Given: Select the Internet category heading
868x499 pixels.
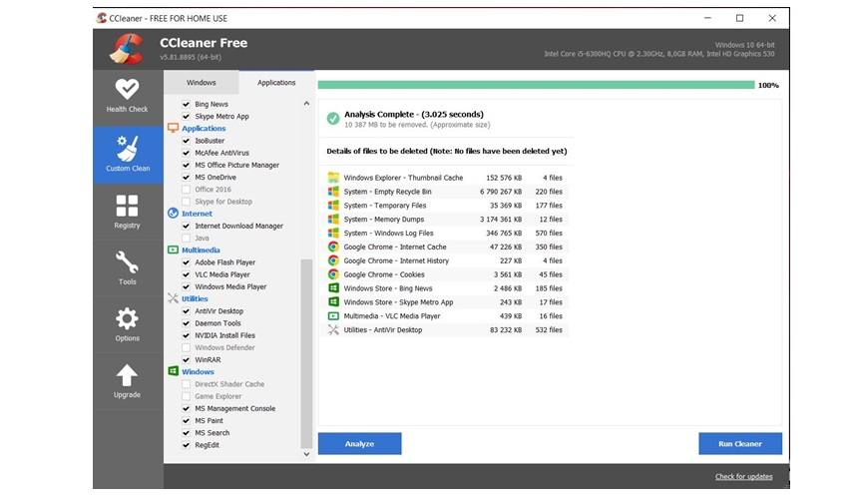Looking at the screenshot, I should pos(198,214).
